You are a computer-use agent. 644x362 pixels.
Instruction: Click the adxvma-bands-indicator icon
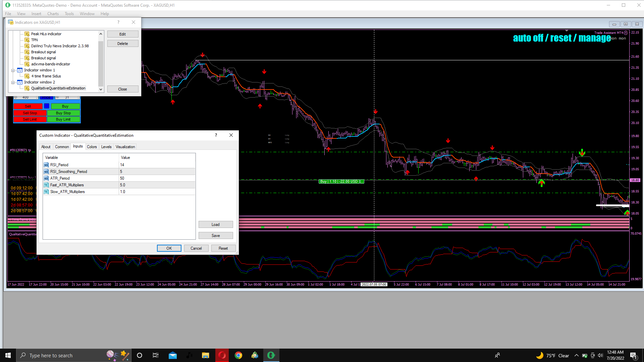27,64
